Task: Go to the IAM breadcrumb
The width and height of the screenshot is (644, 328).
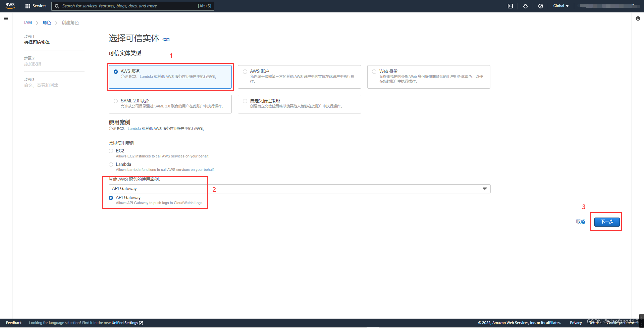Action: click(x=28, y=22)
